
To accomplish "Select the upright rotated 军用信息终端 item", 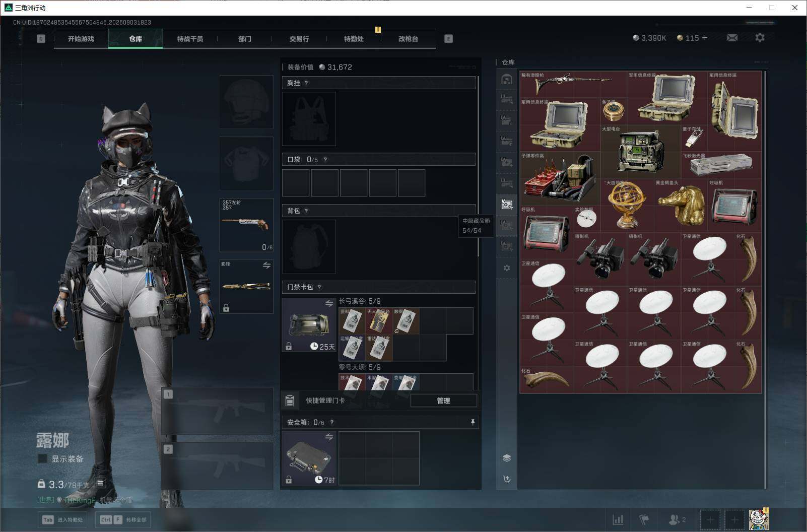I will point(734,111).
